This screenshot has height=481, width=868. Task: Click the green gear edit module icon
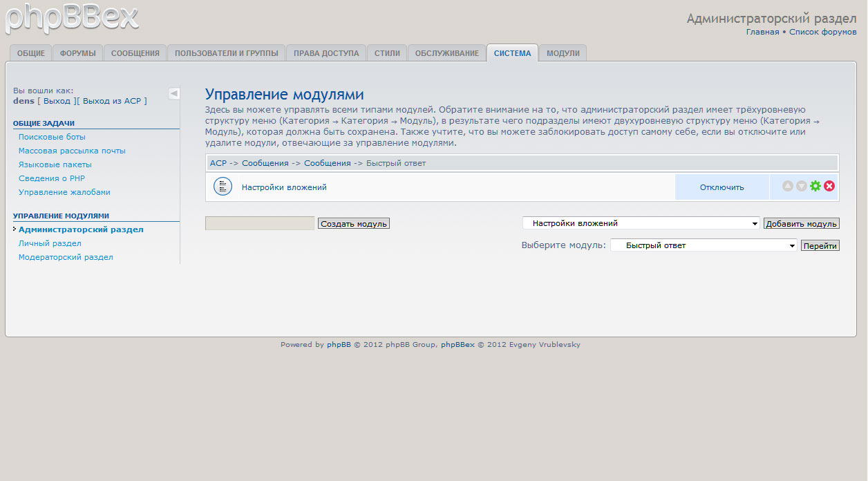coord(815,187)
